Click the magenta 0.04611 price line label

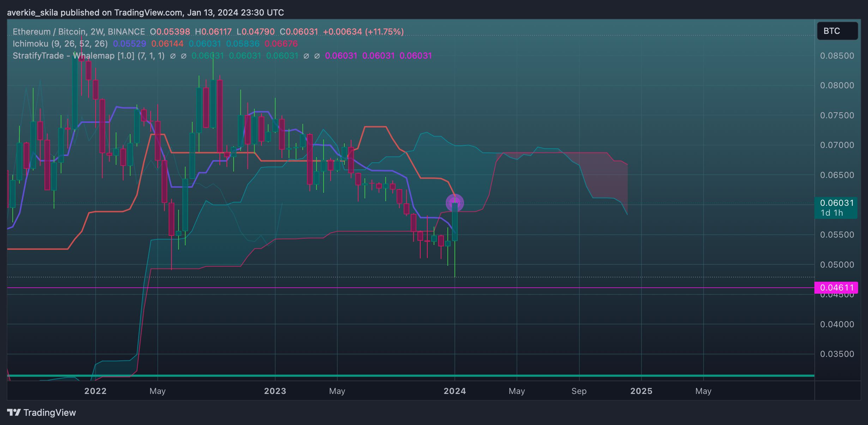tap(836, 288)
